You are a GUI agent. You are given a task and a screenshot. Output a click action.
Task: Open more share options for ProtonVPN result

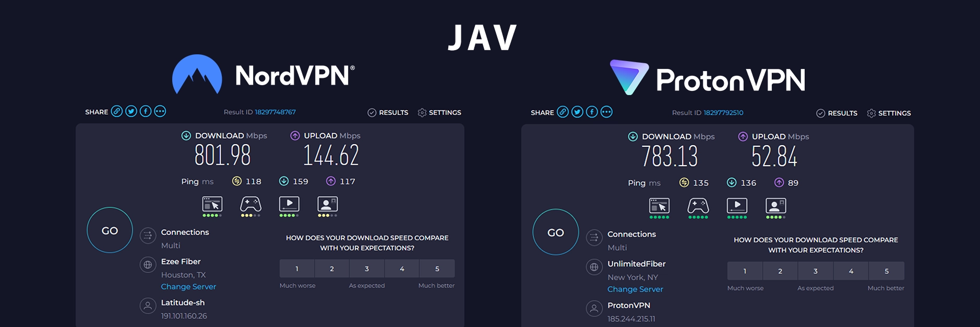point(606,112)
